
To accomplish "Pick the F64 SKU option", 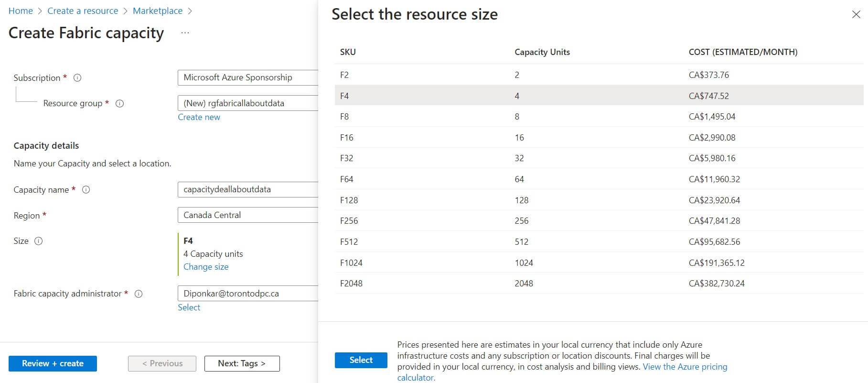I will [599, 179].
